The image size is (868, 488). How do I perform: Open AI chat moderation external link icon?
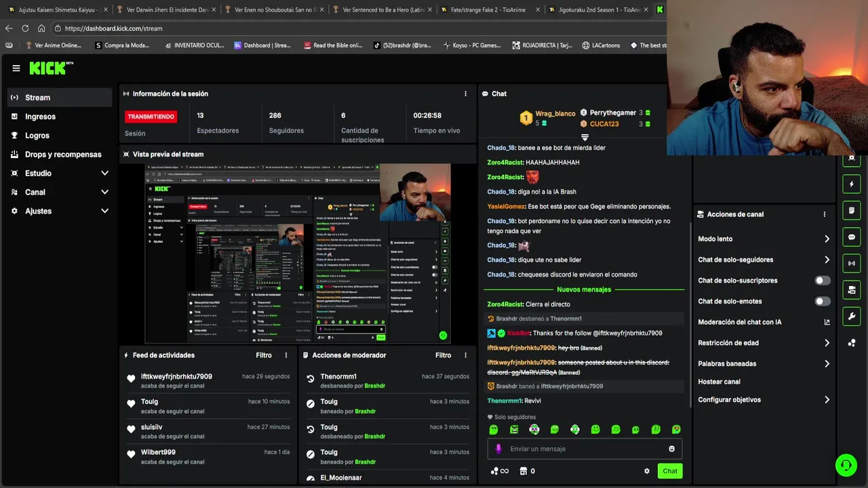point(827,322)
